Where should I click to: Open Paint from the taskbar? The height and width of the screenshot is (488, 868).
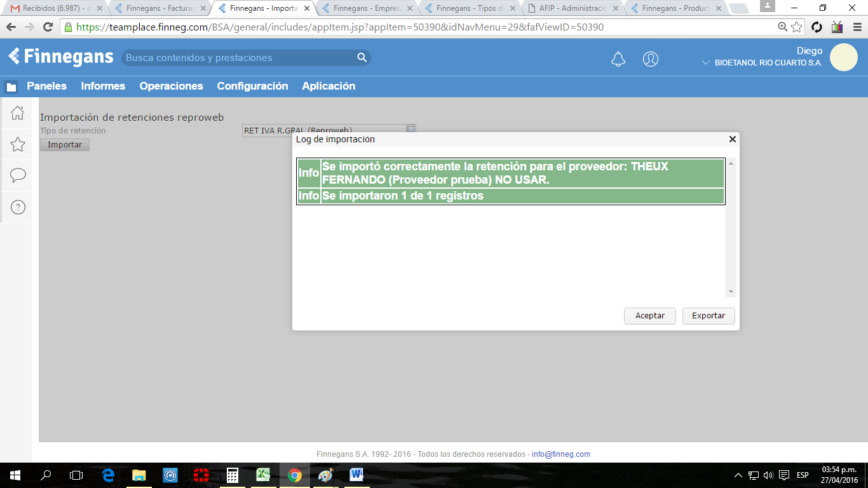(325, 475)
